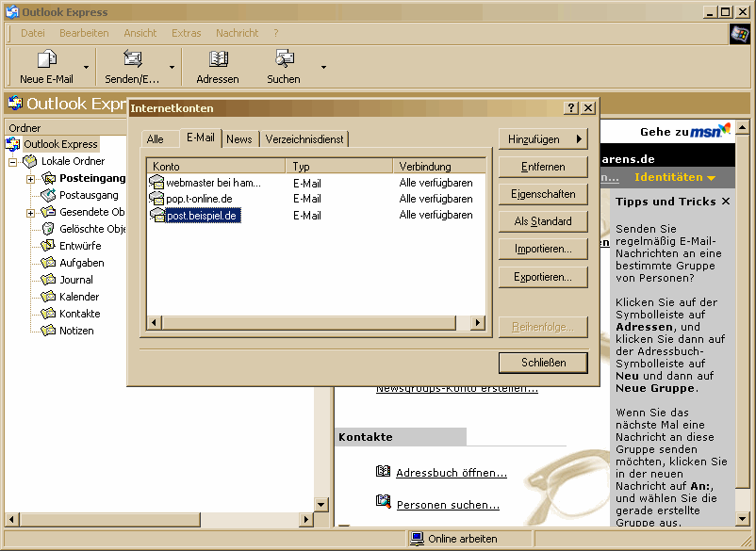Open the Bearbeiten menu
756x551 pixels.
(84, 33)
